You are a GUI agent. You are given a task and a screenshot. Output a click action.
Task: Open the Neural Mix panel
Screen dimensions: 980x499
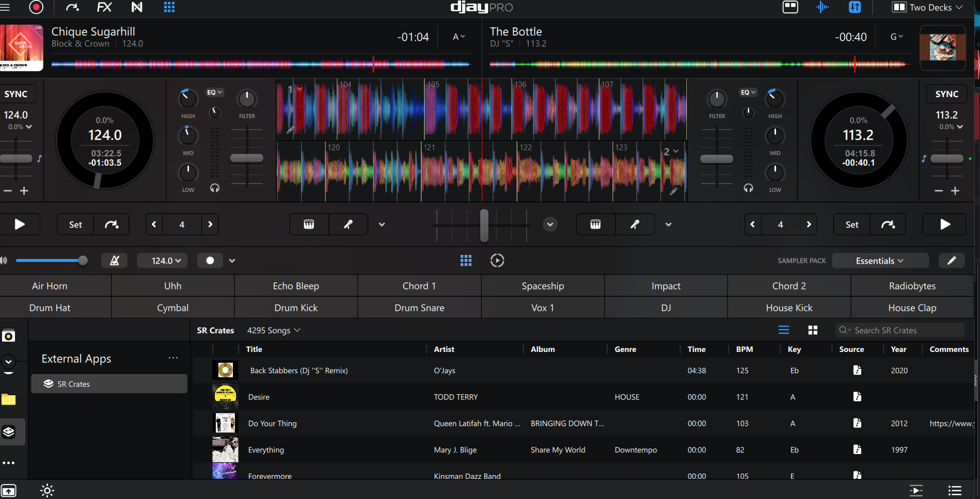pyautogui.click(x=137, y=7)
